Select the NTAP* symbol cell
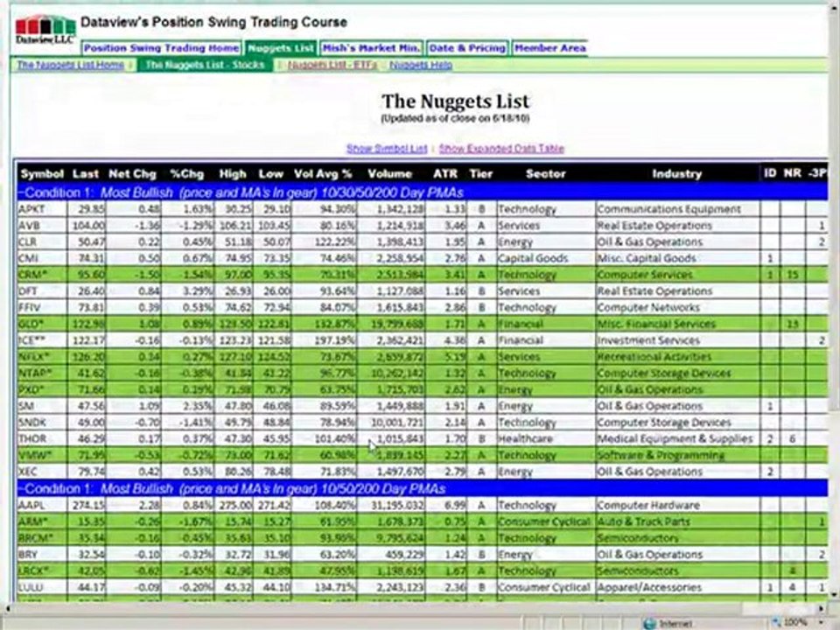This screenshot has width=840, height=630. [x=42, y=373]
